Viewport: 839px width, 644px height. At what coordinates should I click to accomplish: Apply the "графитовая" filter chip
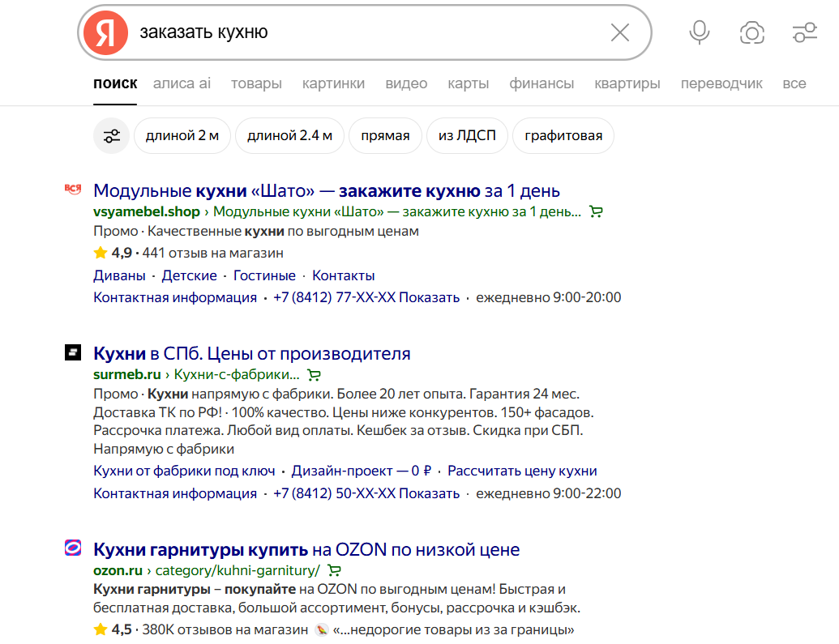click(x=563, y=136)
